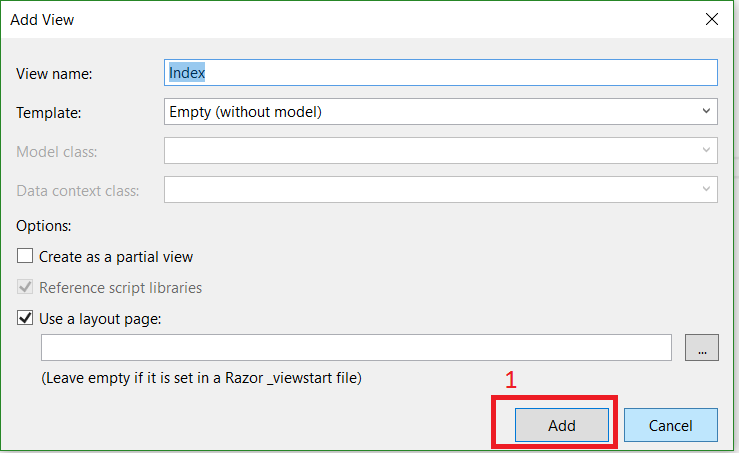Toggle the Reference script libraries checkbox
739x453 pixels.
tap(26, 288)
